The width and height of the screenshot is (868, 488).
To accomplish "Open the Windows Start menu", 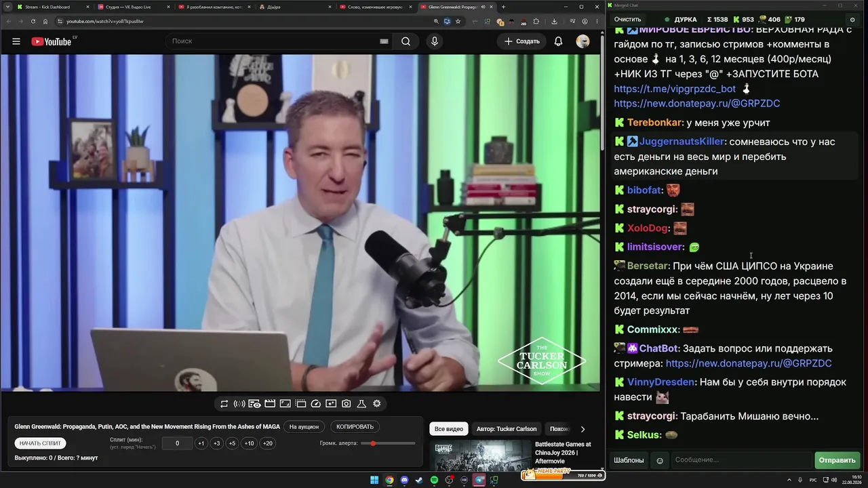I will pyautogui.click(x=374, y=481).
